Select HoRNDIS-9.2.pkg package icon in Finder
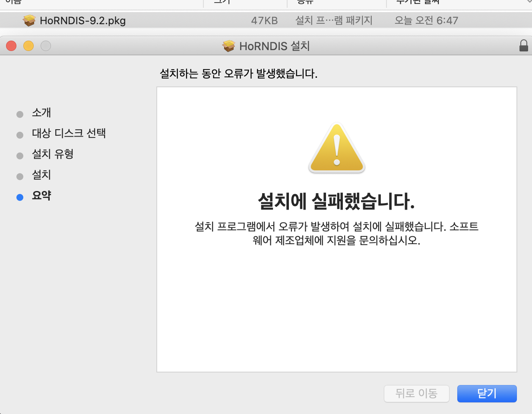Image resolution: width=532 pixels, height=414 pixels. (x=29, y=20)
